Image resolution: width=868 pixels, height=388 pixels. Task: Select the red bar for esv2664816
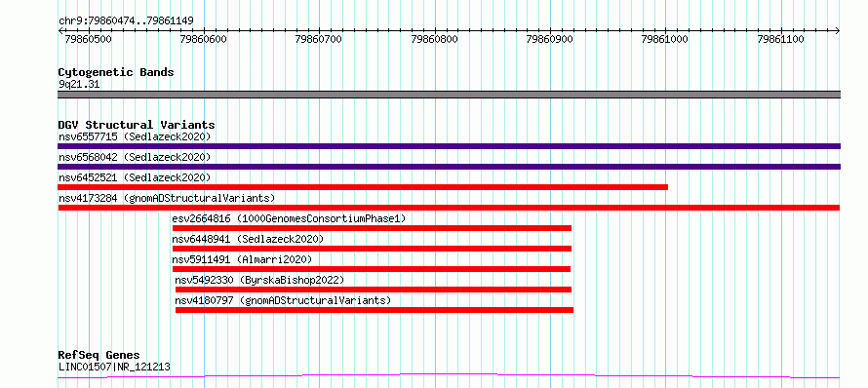[372, 228]
